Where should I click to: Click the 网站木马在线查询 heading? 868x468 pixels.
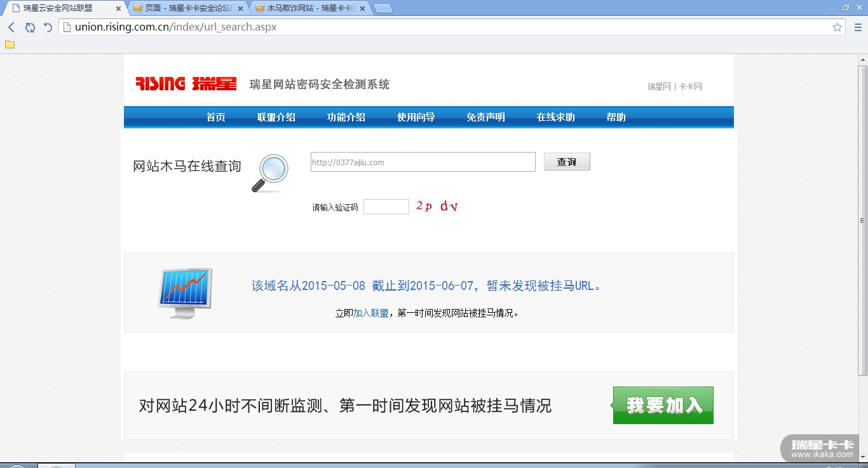click(x=187, y=167)
